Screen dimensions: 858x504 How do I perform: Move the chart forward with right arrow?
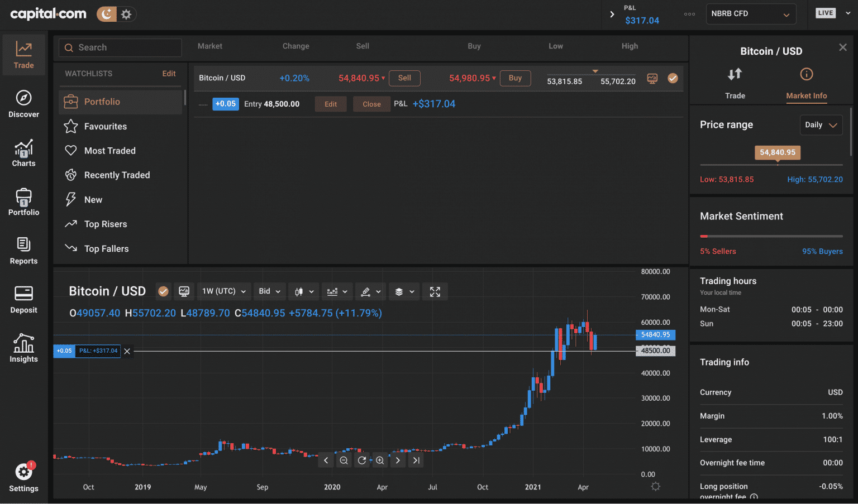(x=398, y=460)
